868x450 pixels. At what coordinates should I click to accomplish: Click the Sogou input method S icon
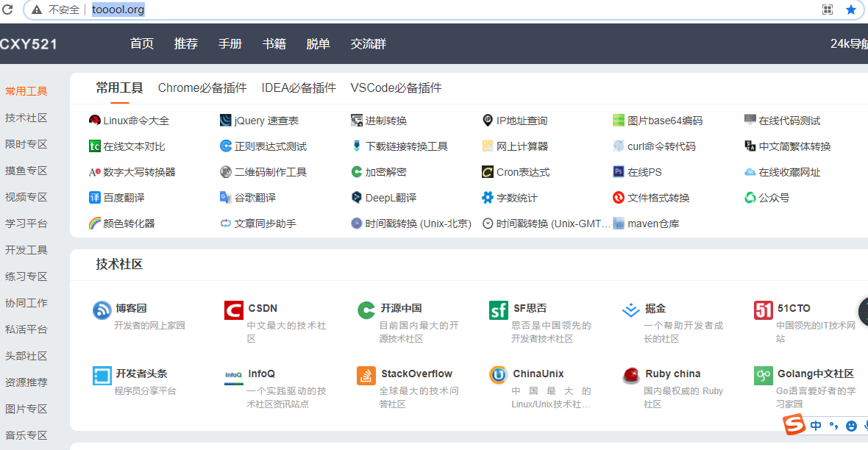click(794, 424)
